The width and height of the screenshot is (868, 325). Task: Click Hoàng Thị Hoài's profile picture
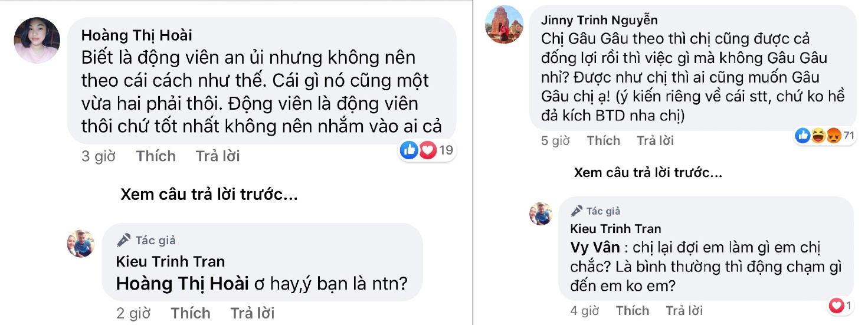coord(37,40)
